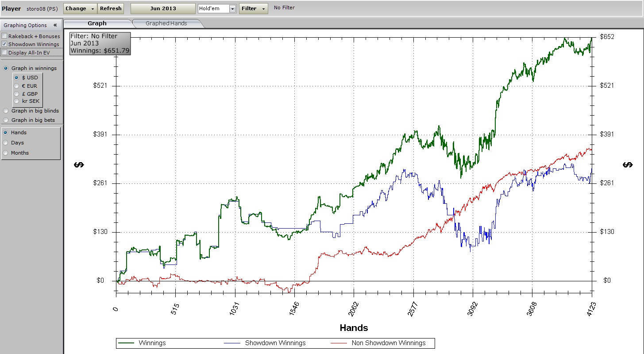Choose the EUR currency radio button
This screenshot has width=644, height=354.
click(x=17, y=86)
